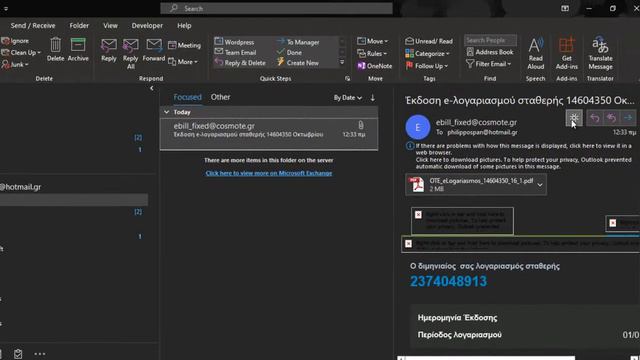Send message to OneNote
The image size is (640, 360).
tap(374, 66)
